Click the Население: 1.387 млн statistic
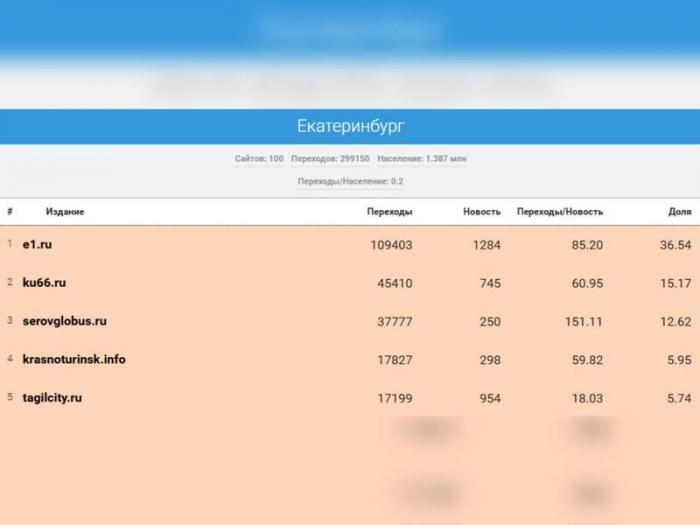Image resolution: width=700 pixels, height=525 pixels. [421, 159]
